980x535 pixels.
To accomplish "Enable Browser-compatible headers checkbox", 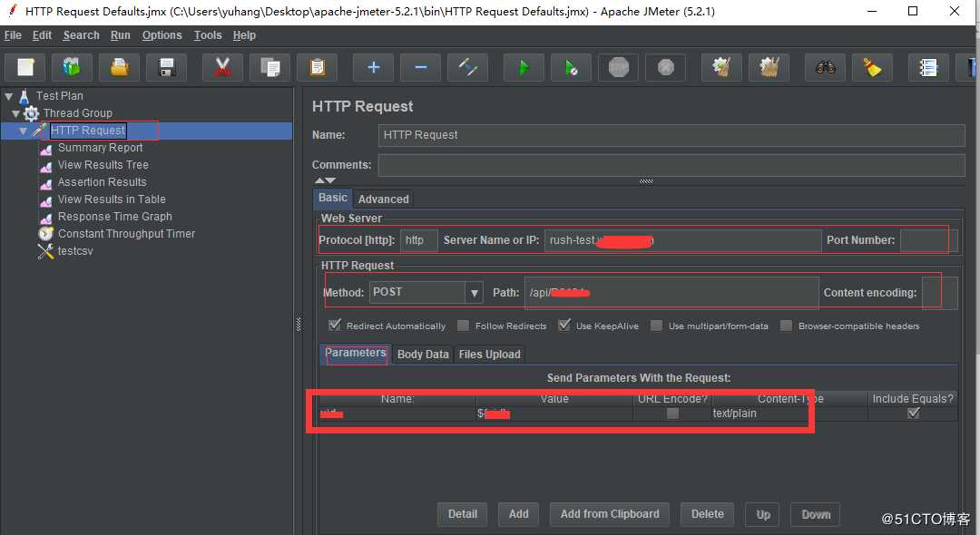I will 786,326.
